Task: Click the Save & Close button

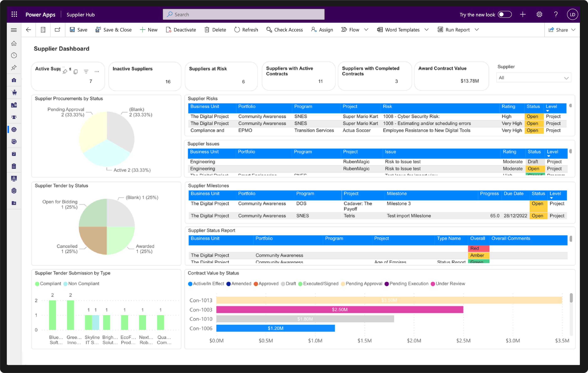Action: pyautogui.click(x=113, y=30)
